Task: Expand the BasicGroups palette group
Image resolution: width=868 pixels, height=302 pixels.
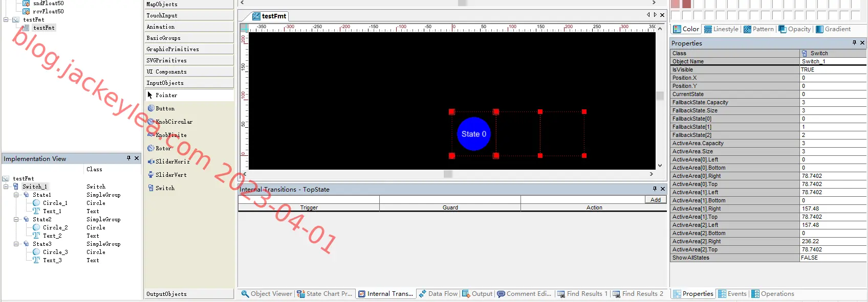Action: [189, 38]
